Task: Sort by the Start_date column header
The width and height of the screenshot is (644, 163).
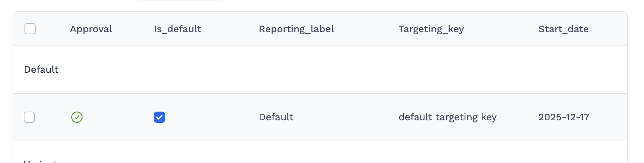Action: click(563, 29)
